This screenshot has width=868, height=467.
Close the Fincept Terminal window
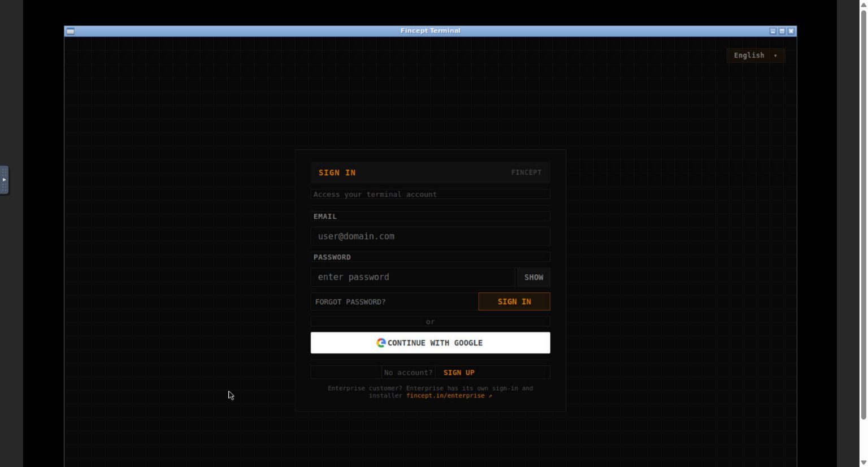(791, 31)
